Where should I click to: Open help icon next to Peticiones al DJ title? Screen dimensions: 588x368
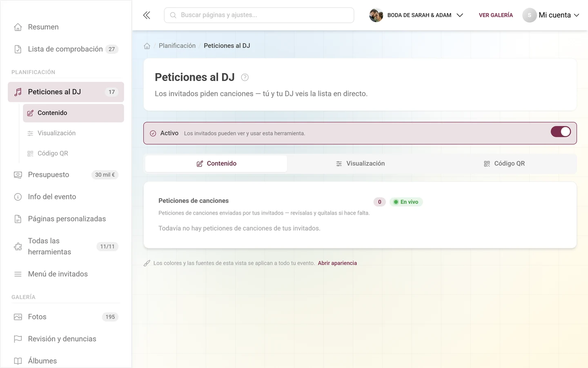[245, 77]
